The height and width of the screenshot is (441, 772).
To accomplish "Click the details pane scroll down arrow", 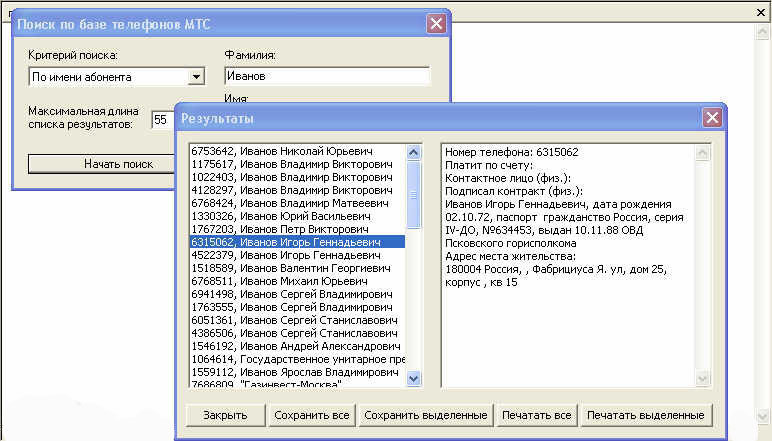I will pyautogui.click(x=702, y=378).
